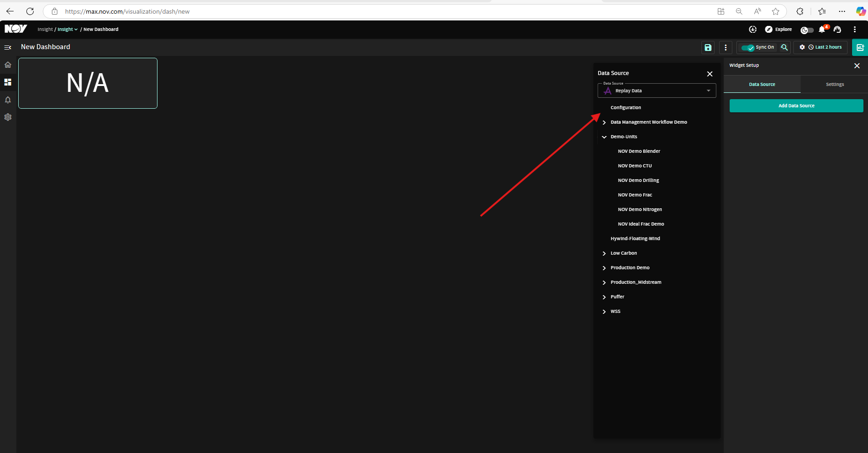Expand the Low Carbon node

click(604, 253)
